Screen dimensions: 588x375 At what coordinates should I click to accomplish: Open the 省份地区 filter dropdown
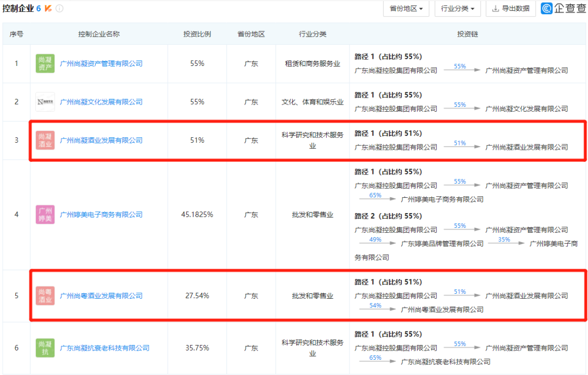pyautogui.click(x=406, y=8)
